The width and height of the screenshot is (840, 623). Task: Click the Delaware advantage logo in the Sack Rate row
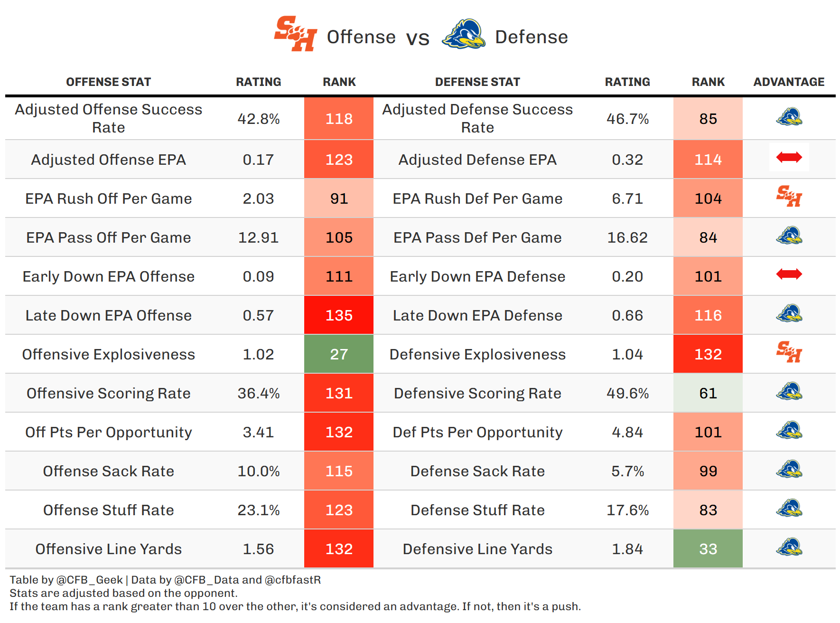click(789, 469)
